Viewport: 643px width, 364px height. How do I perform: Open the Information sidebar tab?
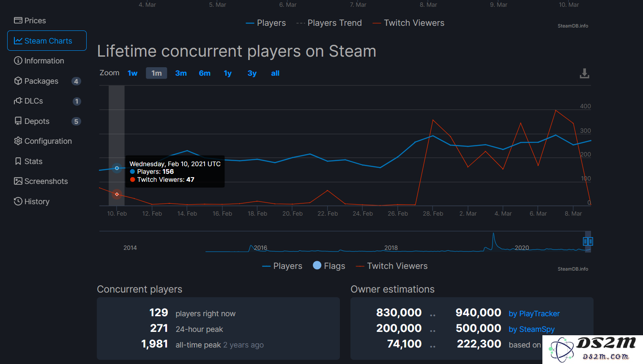(47, 60)
